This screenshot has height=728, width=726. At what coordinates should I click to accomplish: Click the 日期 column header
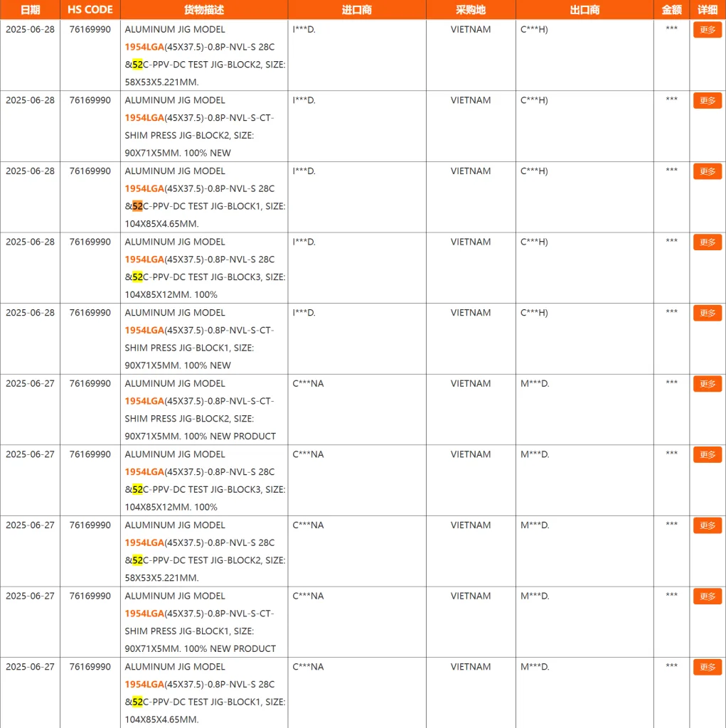30,10
